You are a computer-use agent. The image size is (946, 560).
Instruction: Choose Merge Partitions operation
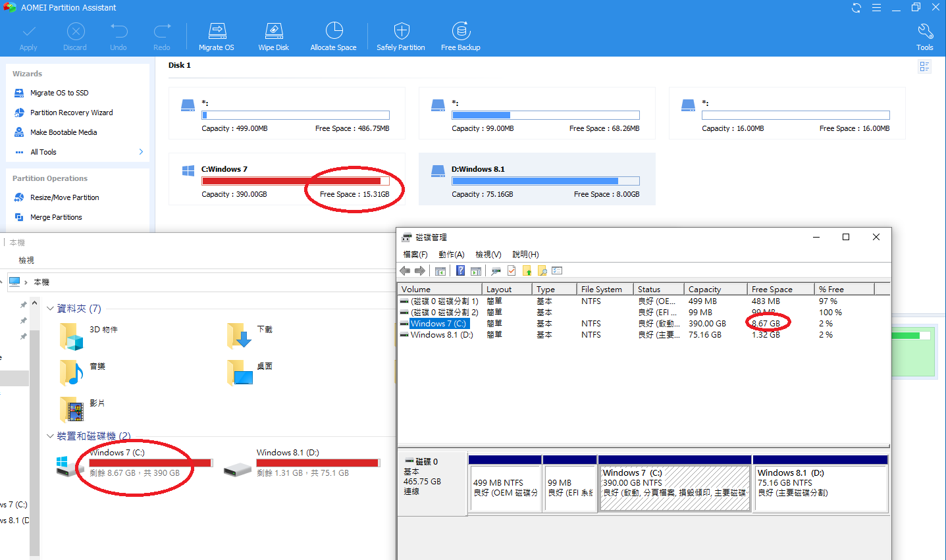tap(48, 217)
